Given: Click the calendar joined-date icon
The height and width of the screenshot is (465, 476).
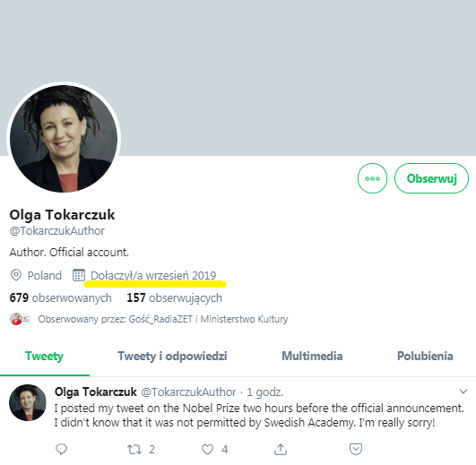Looking at the screenshot, I should 79,275.
